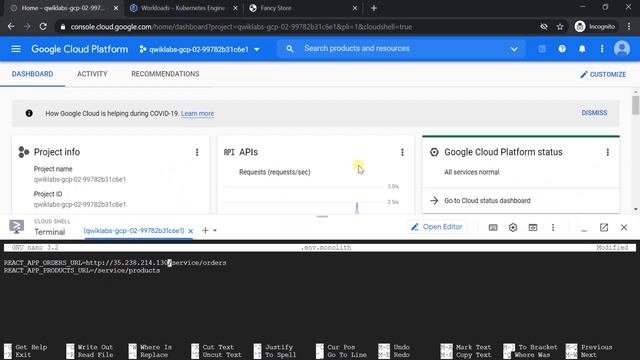Click the page vertical scrollbar thumb
This screenshot has width=640, height=360.
click(636, 105)
